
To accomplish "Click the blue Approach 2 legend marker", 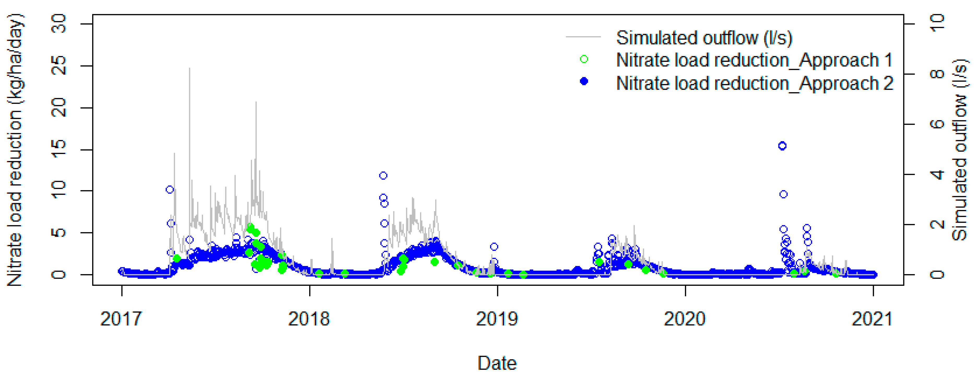I will (584, 81).
